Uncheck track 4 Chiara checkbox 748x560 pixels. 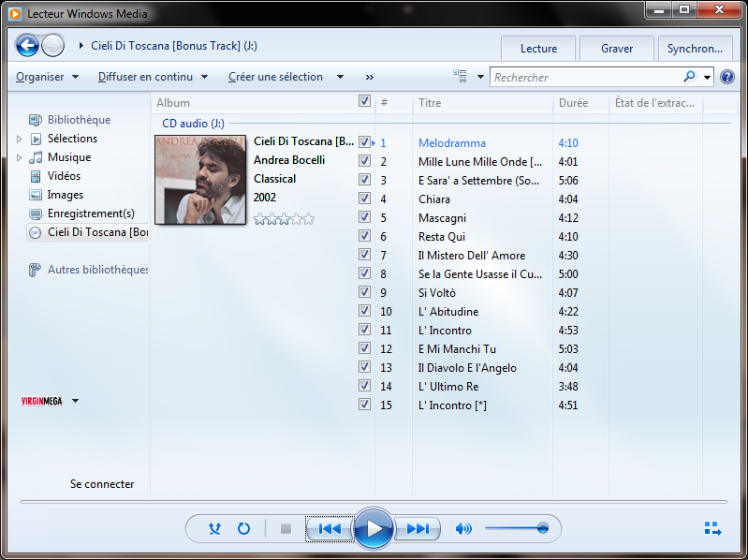(364, 198)
